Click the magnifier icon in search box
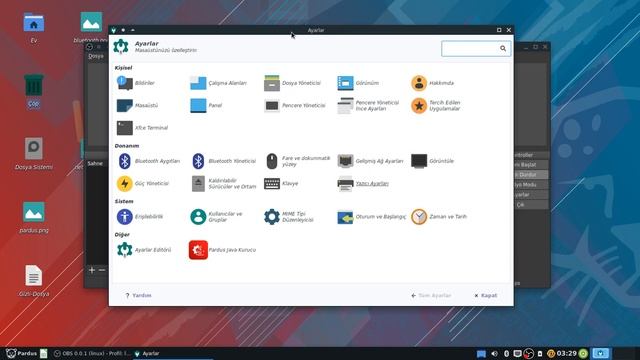 pos(503,49)
